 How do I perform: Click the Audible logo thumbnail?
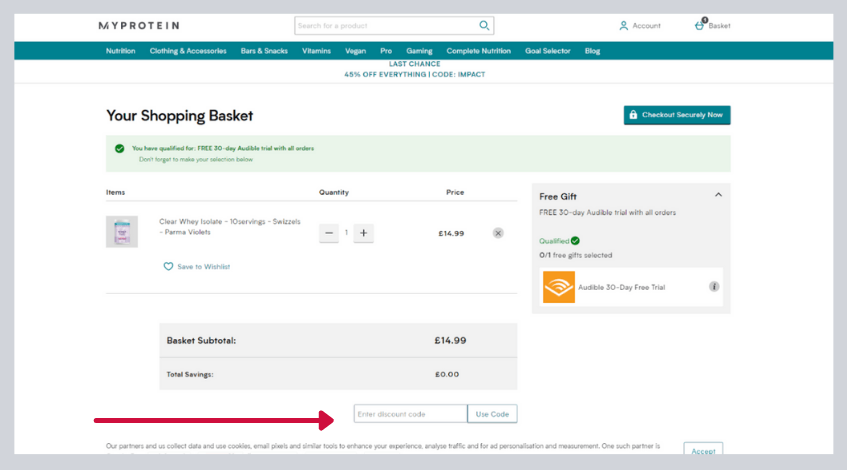[x=559, y=287]
